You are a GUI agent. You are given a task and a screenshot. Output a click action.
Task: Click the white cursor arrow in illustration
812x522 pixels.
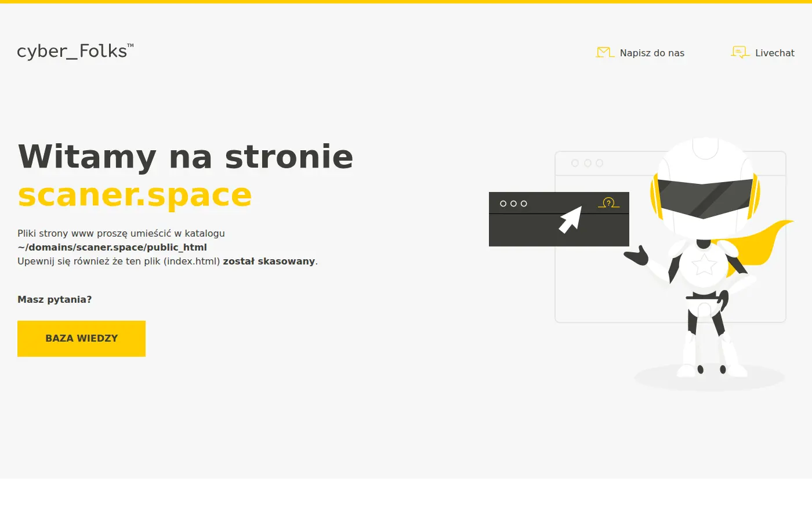coord(570,220)
